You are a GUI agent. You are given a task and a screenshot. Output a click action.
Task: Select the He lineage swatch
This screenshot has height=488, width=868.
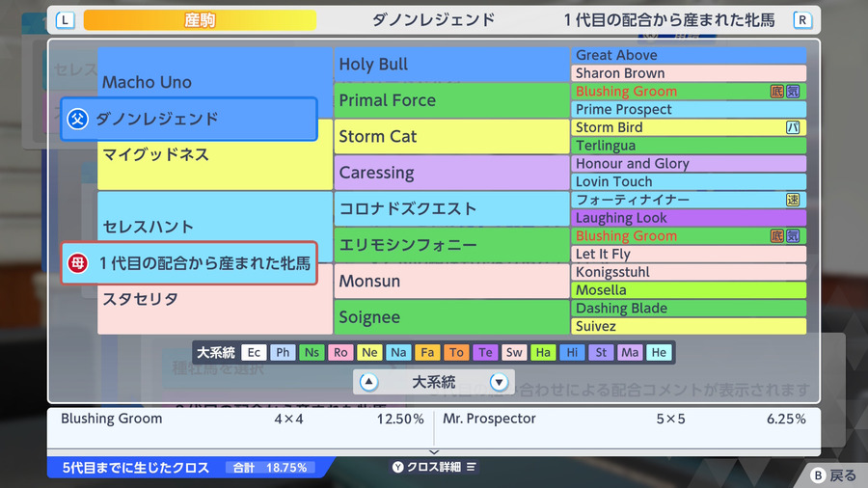coord(659,352)
